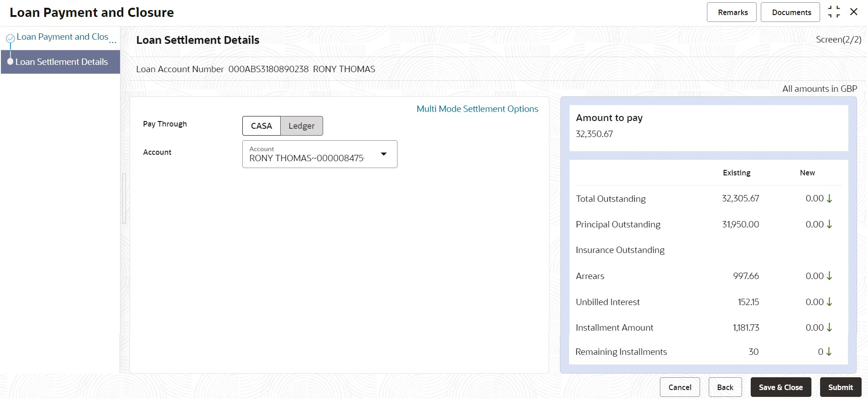Screen dimensions: 868x401
Task: Click the completed step checkmark icon
Action: pyautogui.click(x=10, y=39)
